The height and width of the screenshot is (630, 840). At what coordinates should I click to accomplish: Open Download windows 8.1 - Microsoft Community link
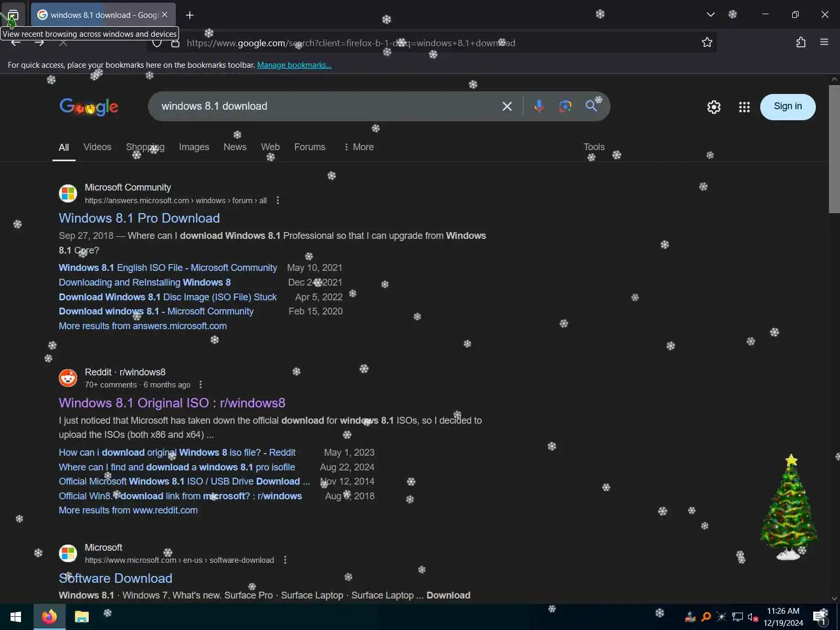click(156, 311)
